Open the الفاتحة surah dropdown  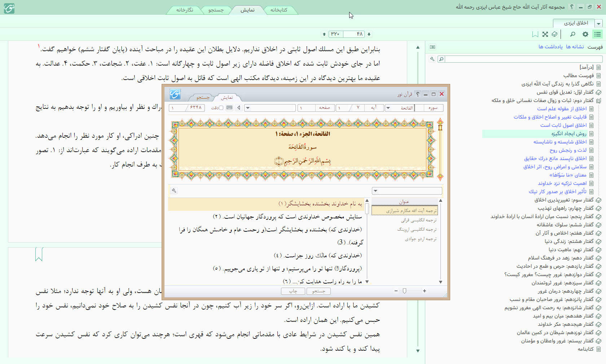coord(388,108)
